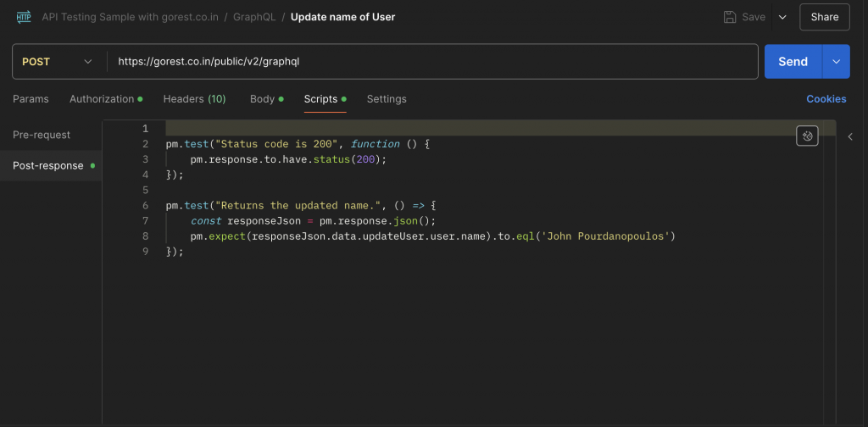This screenshot has height=427, width=868.
Task: Expand the right sidebar collapse arrow
Action: click(850, 136)
